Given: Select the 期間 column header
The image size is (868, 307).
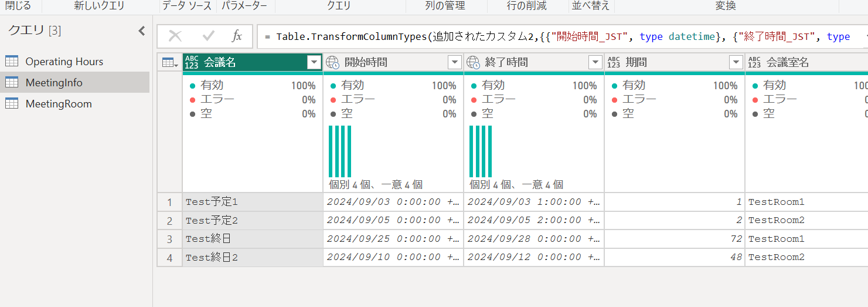Looking at the screenshot, I should [x=675, y=62].
